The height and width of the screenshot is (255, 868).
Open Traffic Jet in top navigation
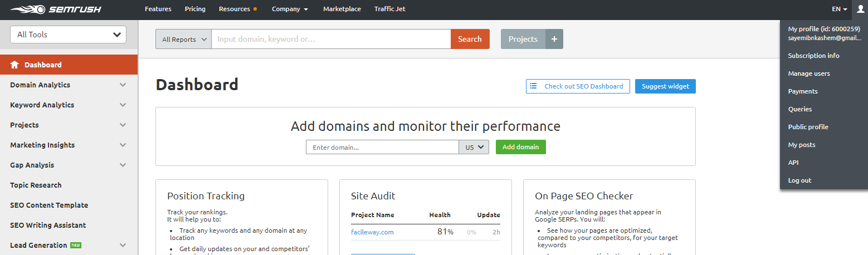point(390,9)
